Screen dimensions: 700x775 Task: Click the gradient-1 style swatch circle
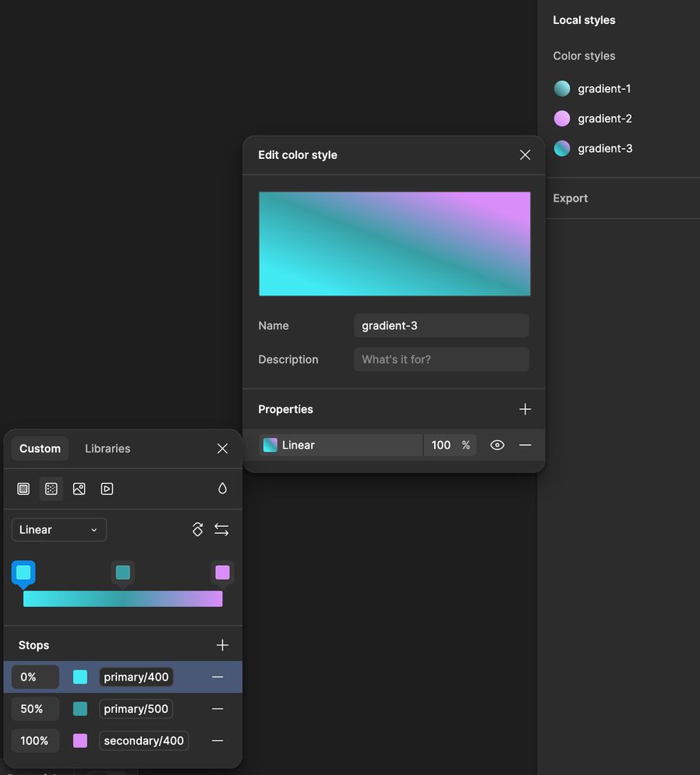pos(561,89)
